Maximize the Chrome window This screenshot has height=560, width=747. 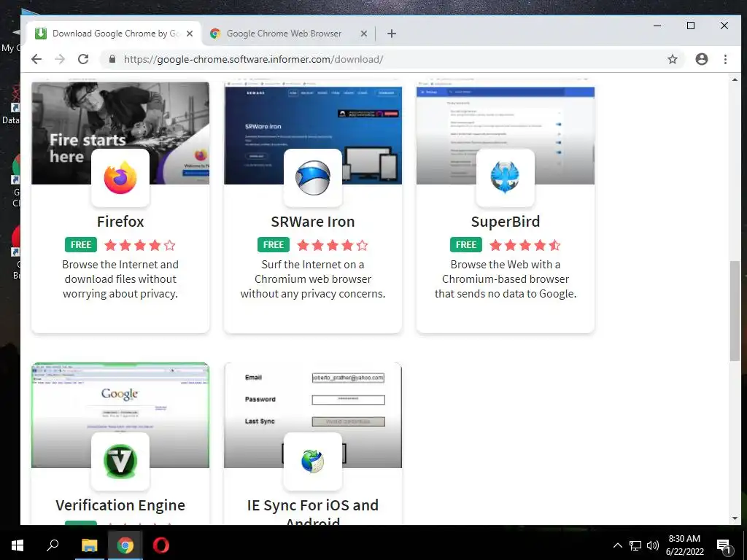click(x=691, y=26)
